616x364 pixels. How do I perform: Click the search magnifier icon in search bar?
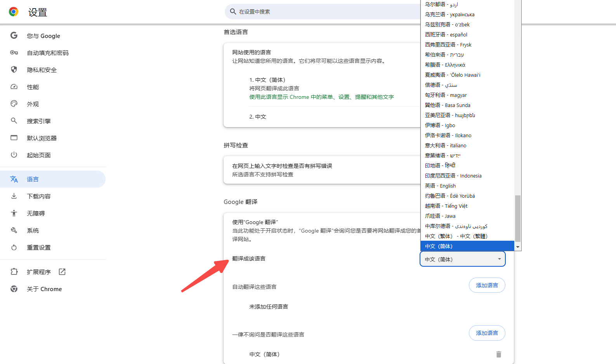click(x=233, y=12)
